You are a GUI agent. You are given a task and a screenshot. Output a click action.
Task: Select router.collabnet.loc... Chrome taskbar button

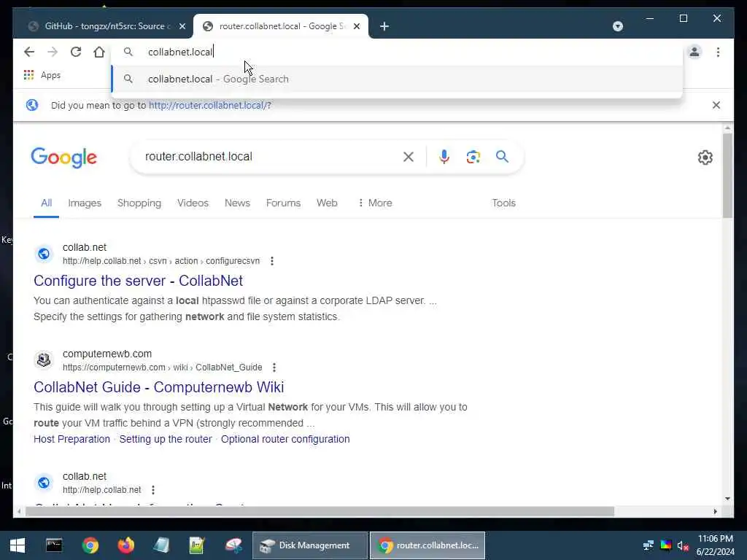click(x=427, y=545)
